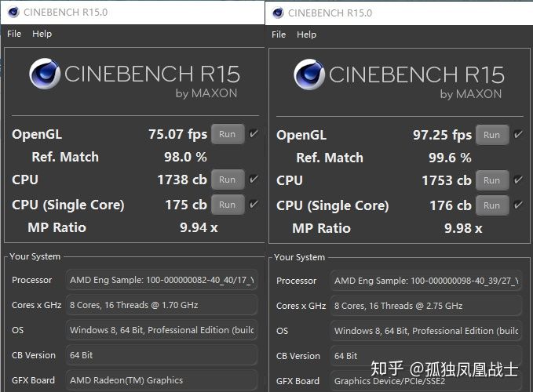Click GFX Board field showing AMD Radeon(TM) Graphics
Screen dimensions: 533x392
point(162,380)
